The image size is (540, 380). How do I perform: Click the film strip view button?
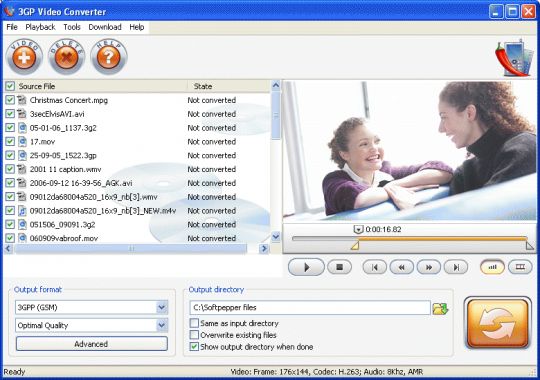pos(520,267)
